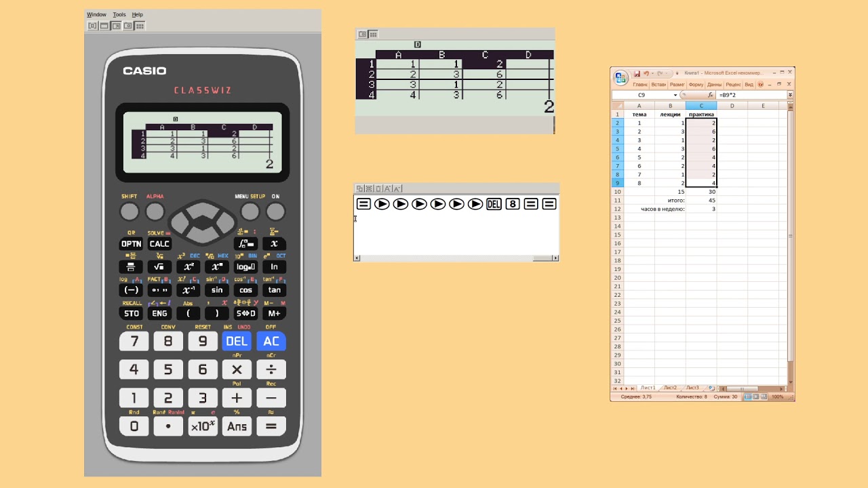868x488 pixels.
Task: Expand the Excel formula bar
Action: click(790, 95)
